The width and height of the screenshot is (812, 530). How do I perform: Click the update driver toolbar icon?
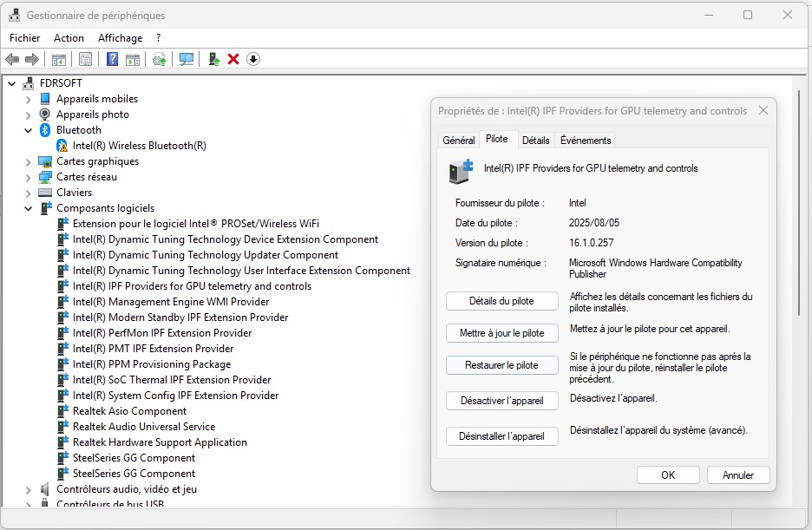(213, 59)
